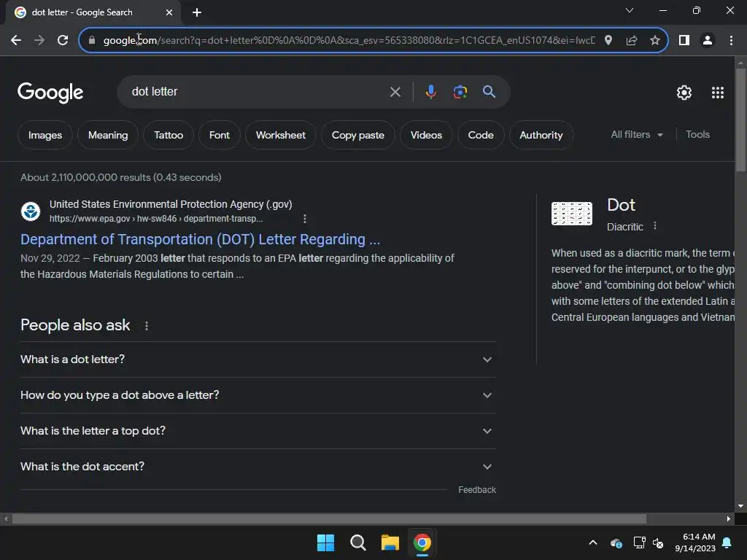Click the vertical scrollbar thumb
Image resolution: width=747 pixels, height=560 pixels.
coord(740,120)
